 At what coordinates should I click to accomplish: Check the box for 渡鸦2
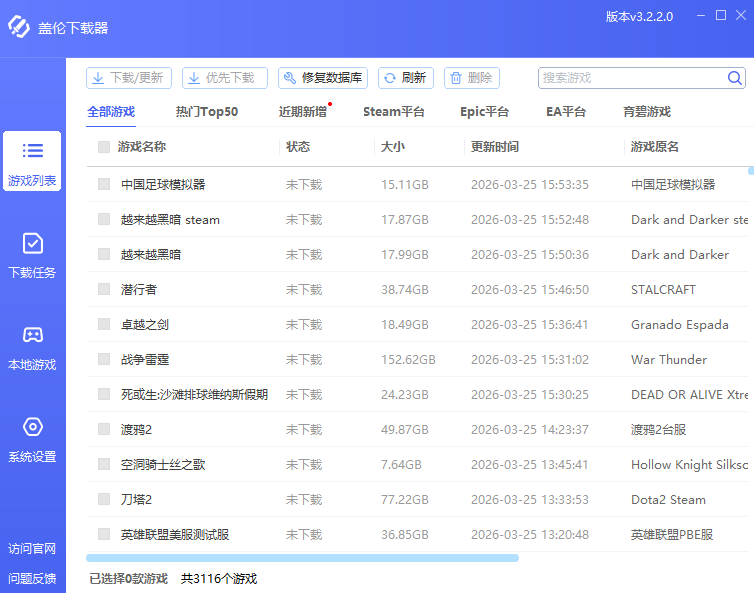tap(104, 429)
